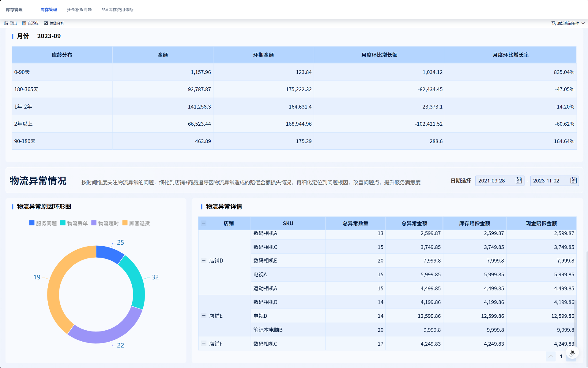588x368 pixels.
Task: Click the 自适应 adaptive layout icon
Action: (24, 23)
